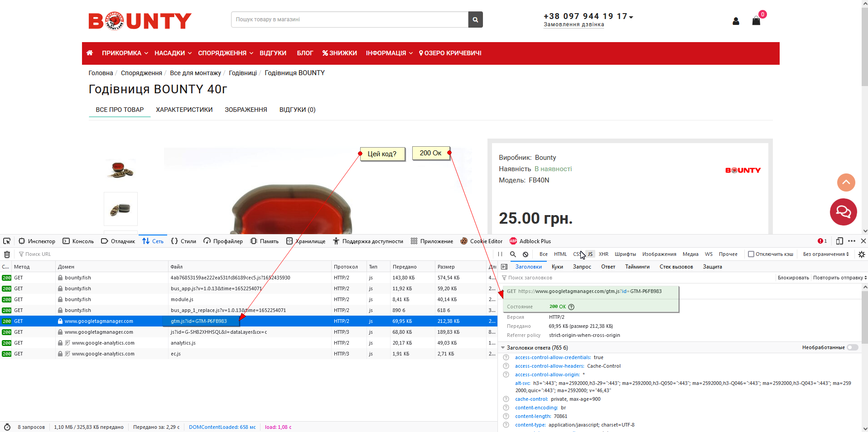The width and height of the screenshot is (868, 432).
Task: Toggle responsive design mode icon
Action: (x=839, y=241)
